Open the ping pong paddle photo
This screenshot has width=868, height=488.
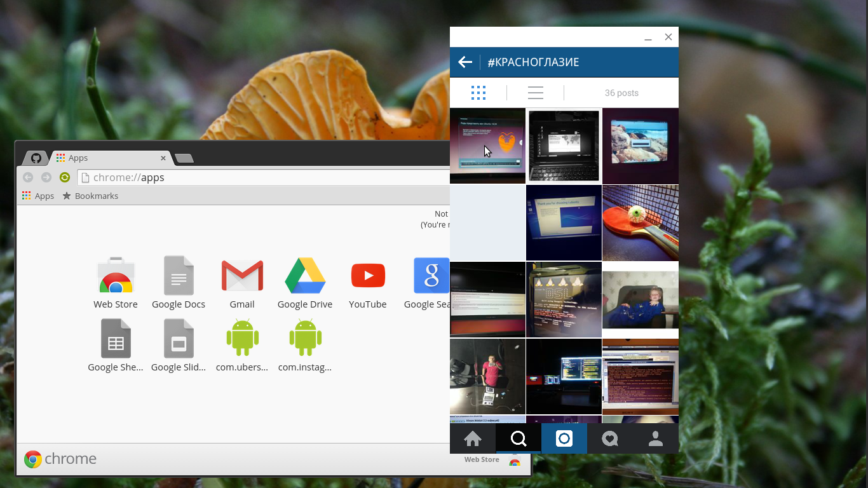click(640, 223)
